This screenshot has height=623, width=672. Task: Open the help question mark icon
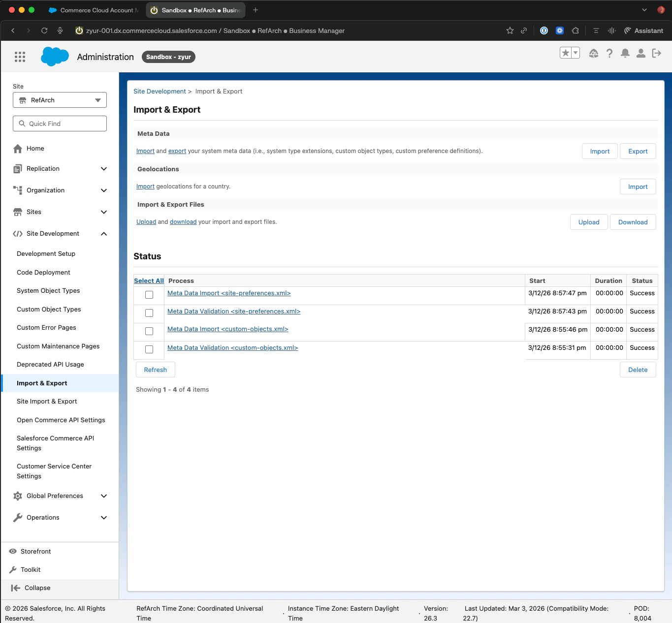coord(609,53)
